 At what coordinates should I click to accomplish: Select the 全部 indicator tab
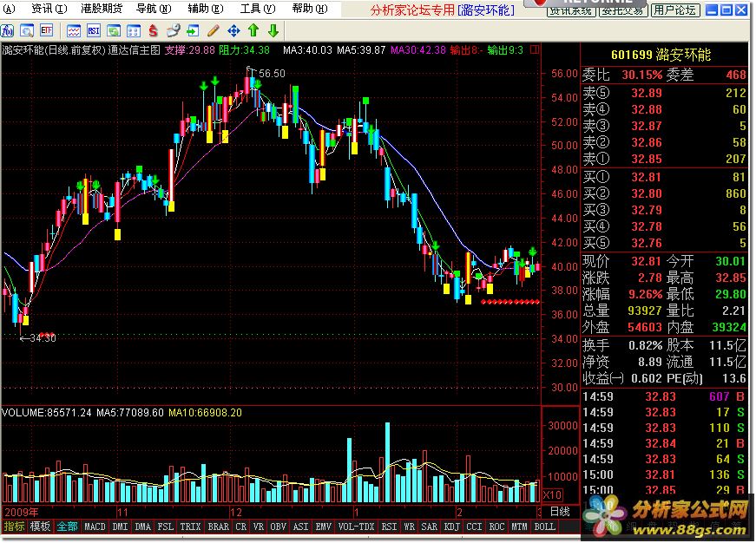click(x=67, y=527)
